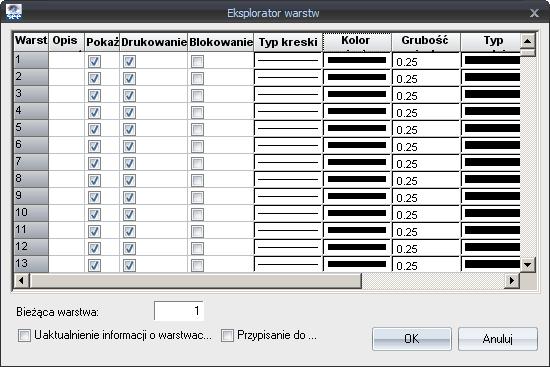Viewport: 550px width, 367px height.
Task: Open the last Typ column cell for layer 3
Action: point(491,94)
